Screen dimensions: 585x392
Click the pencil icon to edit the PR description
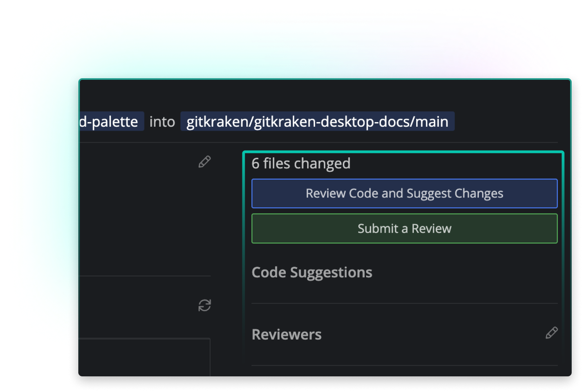click(204, 162)
